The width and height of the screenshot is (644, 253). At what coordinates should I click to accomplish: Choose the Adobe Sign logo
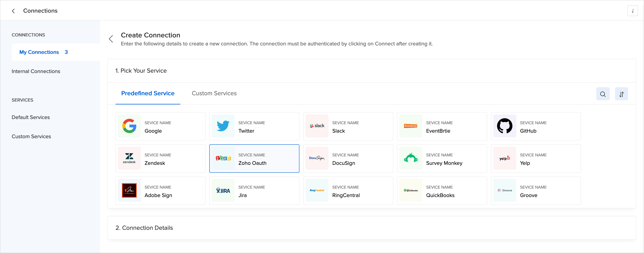[129, 191]
